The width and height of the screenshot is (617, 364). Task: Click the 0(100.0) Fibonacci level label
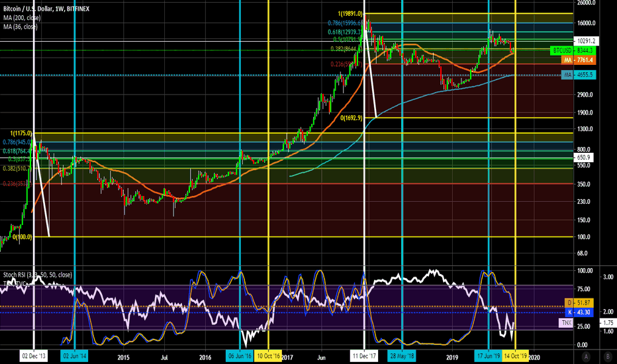point(22,237)
